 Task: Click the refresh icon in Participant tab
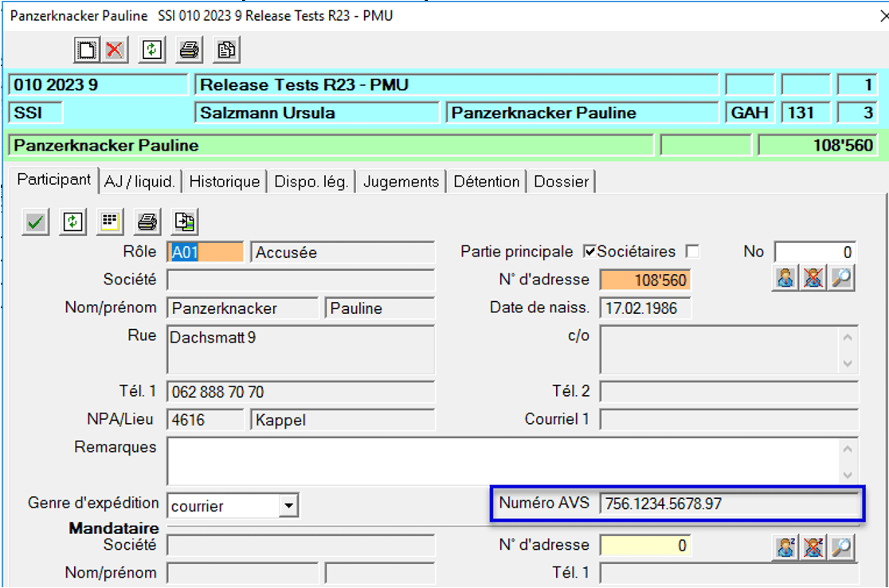72,221
